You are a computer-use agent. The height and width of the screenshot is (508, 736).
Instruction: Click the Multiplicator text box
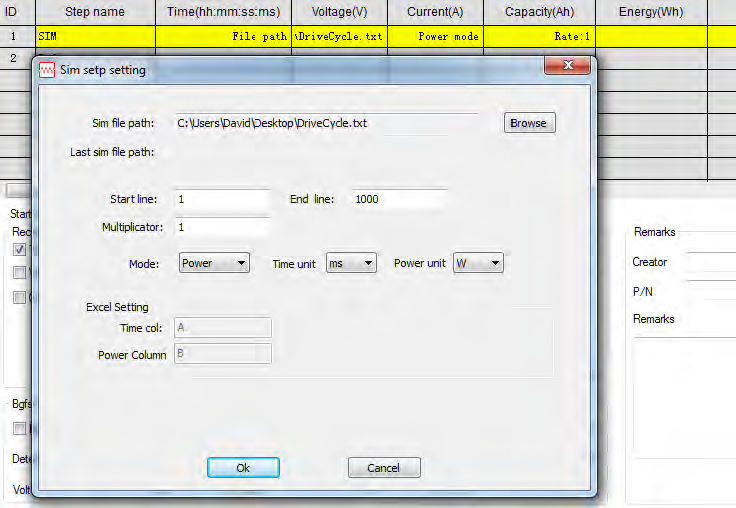pyautogui.click(x=221, y=227)
